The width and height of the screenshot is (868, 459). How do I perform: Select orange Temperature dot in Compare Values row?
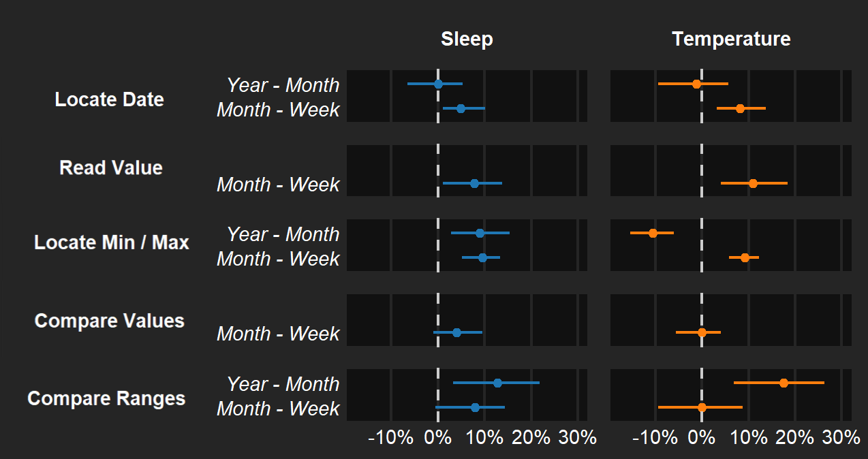702,332
